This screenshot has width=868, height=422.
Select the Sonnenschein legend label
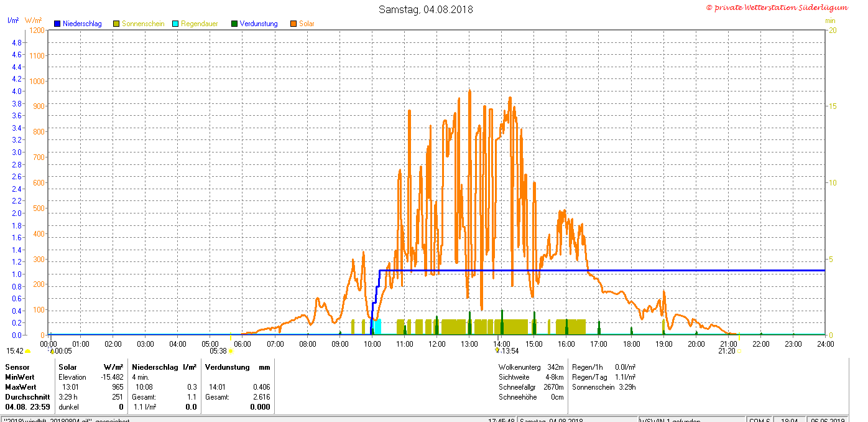[x=143, y=24]
